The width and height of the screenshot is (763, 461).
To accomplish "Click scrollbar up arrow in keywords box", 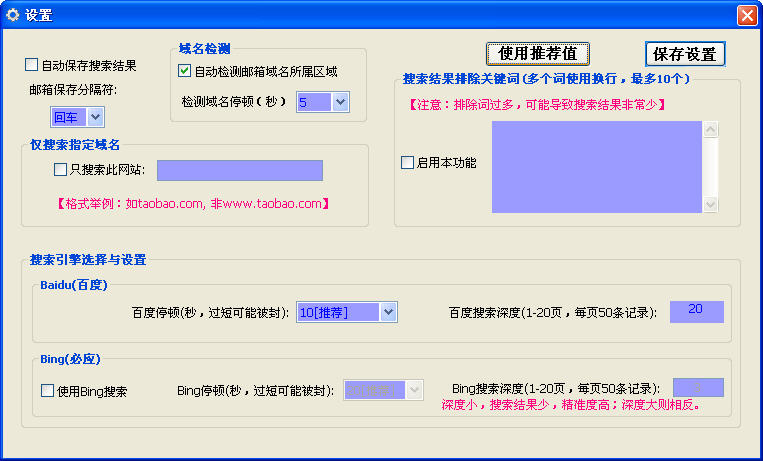I will tap(711, 129).
